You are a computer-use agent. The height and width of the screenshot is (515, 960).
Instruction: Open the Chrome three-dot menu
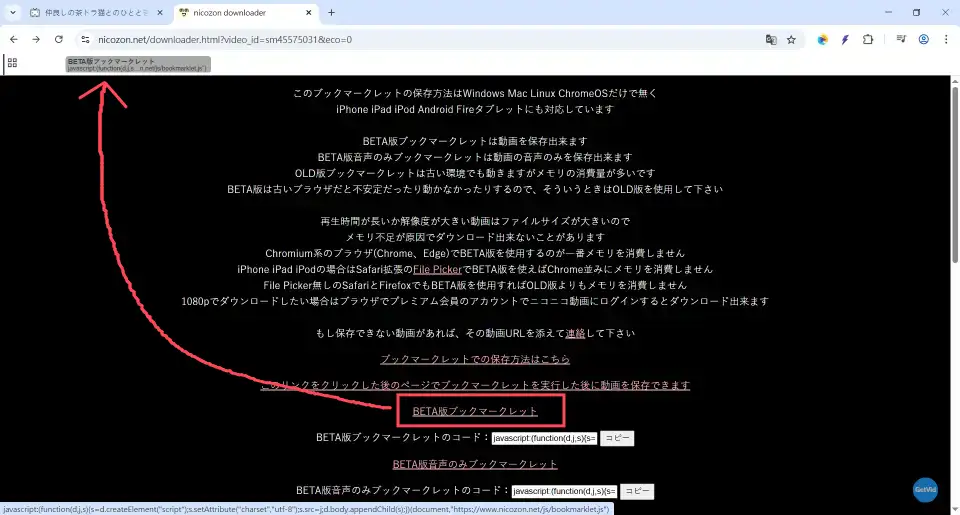click(x=945, y=40)
